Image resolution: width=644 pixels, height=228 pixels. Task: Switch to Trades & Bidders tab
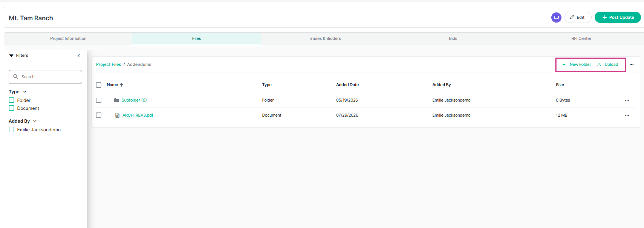tap(325, 39)
